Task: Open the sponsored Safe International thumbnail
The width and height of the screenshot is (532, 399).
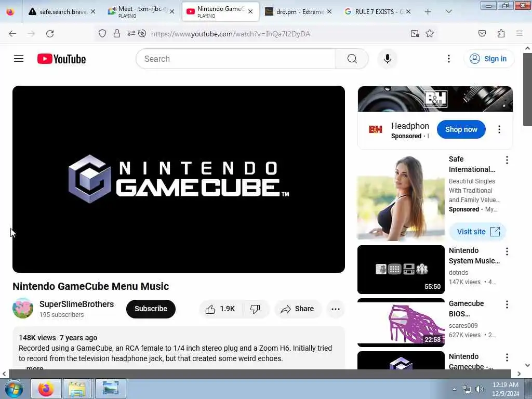Action: (401, 198)
